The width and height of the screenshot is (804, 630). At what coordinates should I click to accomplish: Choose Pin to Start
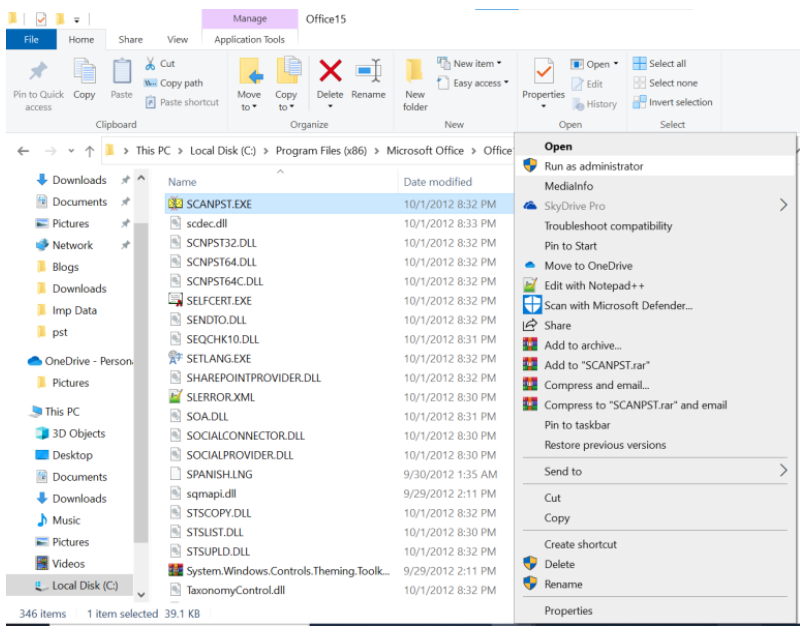click(571, 246)
